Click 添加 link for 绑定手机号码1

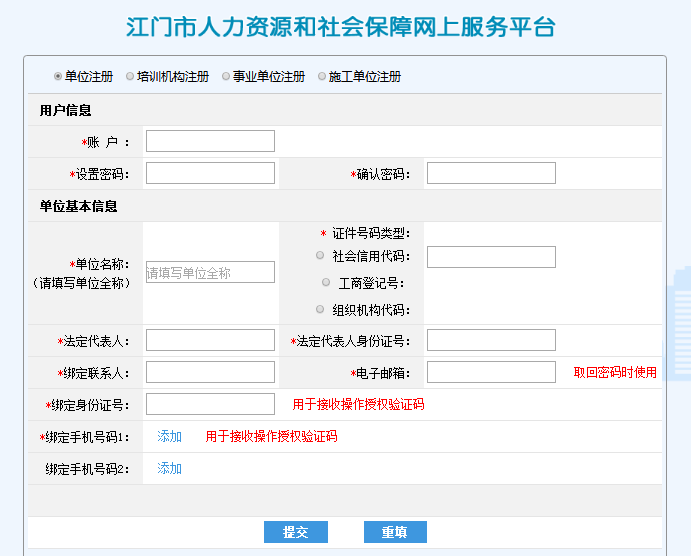click(170, 437)
